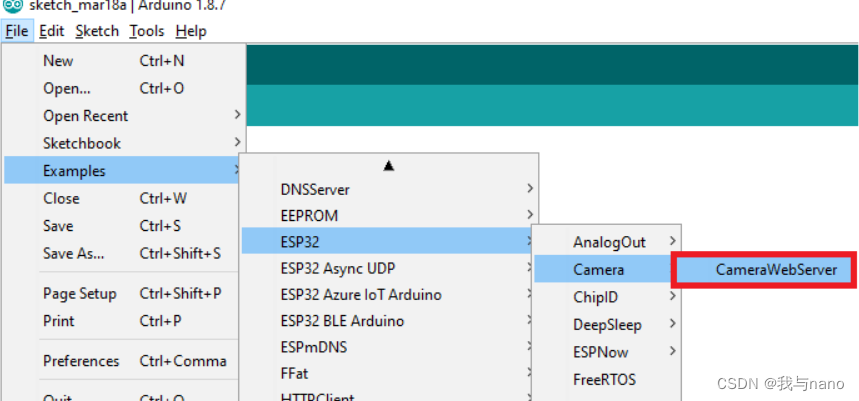The image size is (859, 401).
Task: Open the Help menu
Action: 191,31
